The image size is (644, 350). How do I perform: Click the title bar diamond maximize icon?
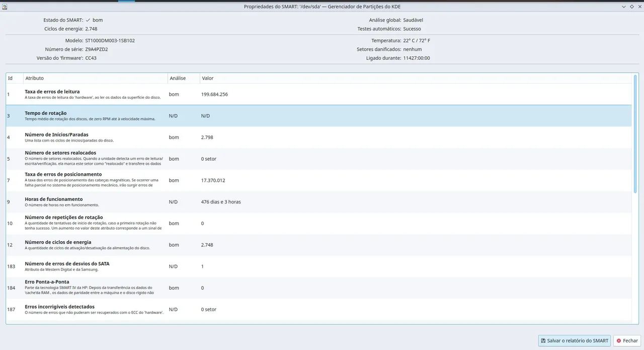(631, 7)
